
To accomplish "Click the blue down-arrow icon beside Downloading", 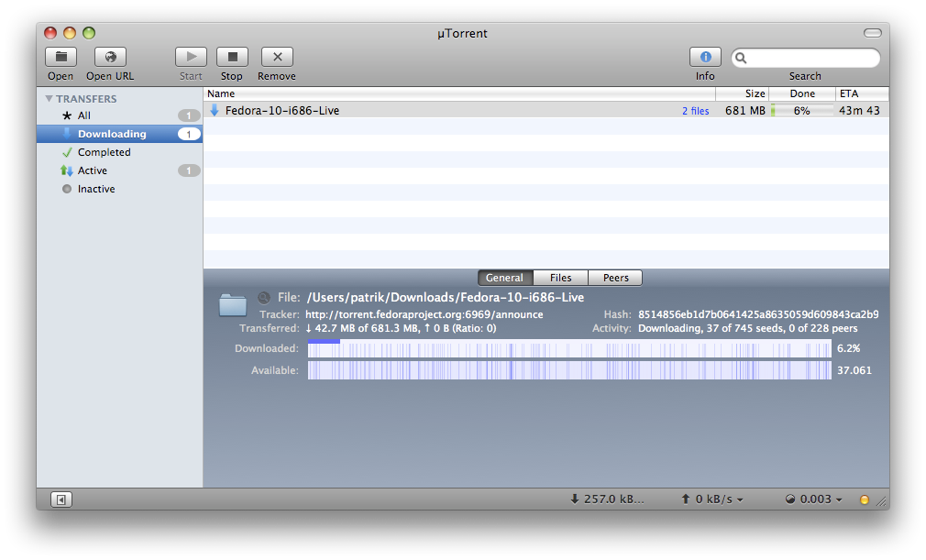I will click(x=67, y=133).
